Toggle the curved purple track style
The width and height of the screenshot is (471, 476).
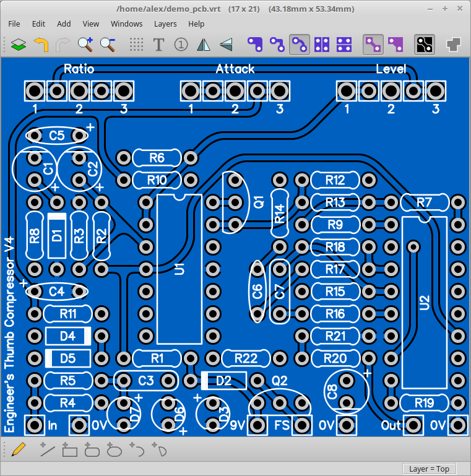click(x=299, y=45)
